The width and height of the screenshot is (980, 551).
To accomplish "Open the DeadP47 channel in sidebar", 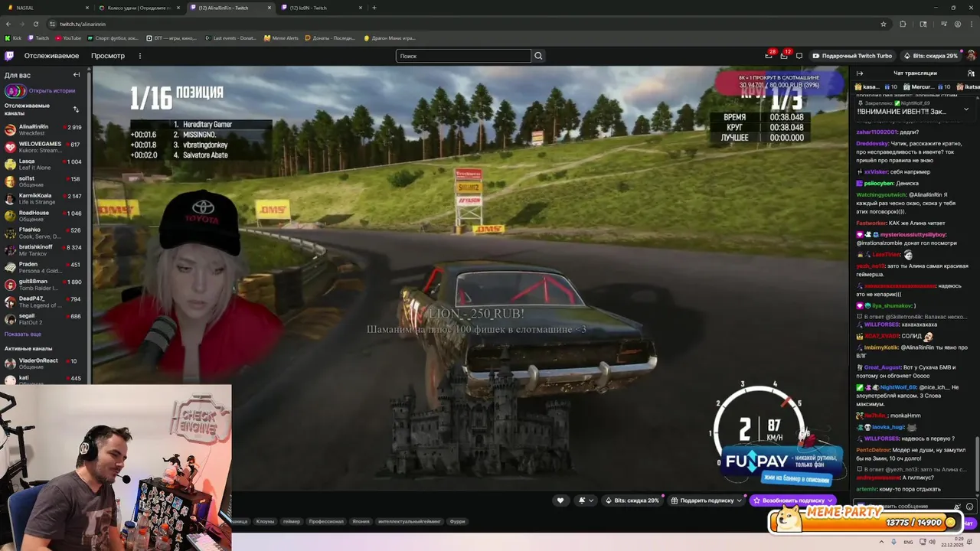I will pos(45,302).
